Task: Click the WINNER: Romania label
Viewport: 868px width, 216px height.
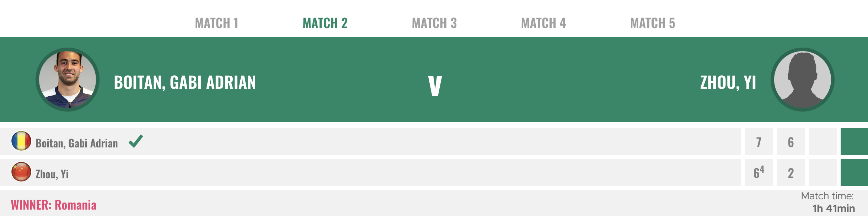Action: tap(54, 205)
